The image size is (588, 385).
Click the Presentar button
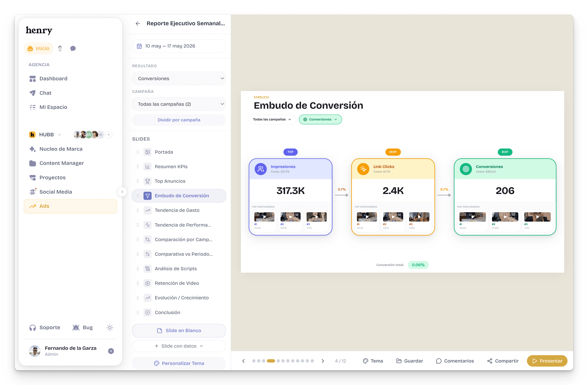pyautogui.click(x=547, y=361)
